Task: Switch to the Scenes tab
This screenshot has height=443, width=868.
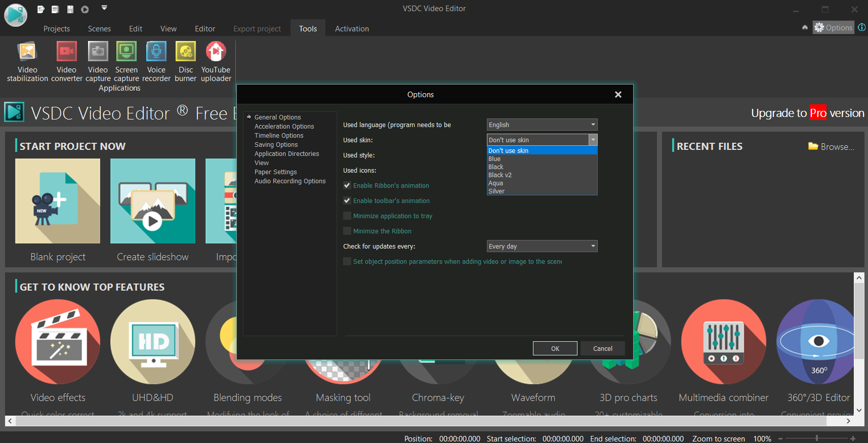Action: pyautogui.click(x=99, y=28)
